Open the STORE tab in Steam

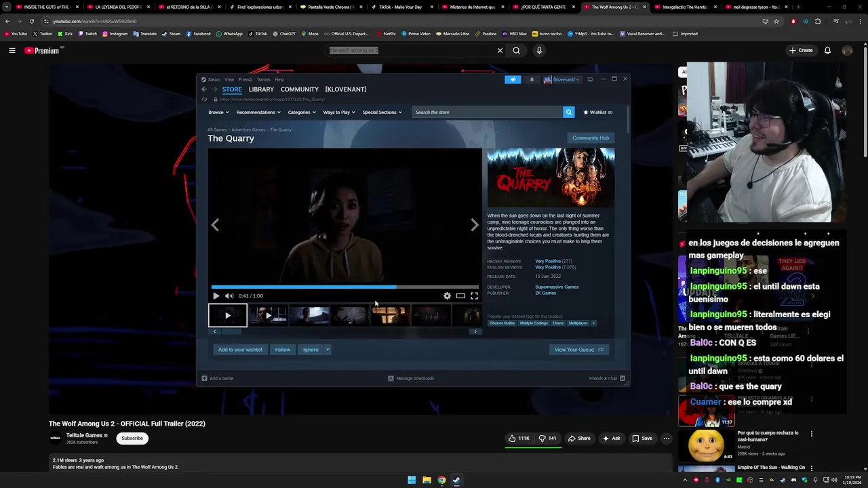(x=232, y=89)
